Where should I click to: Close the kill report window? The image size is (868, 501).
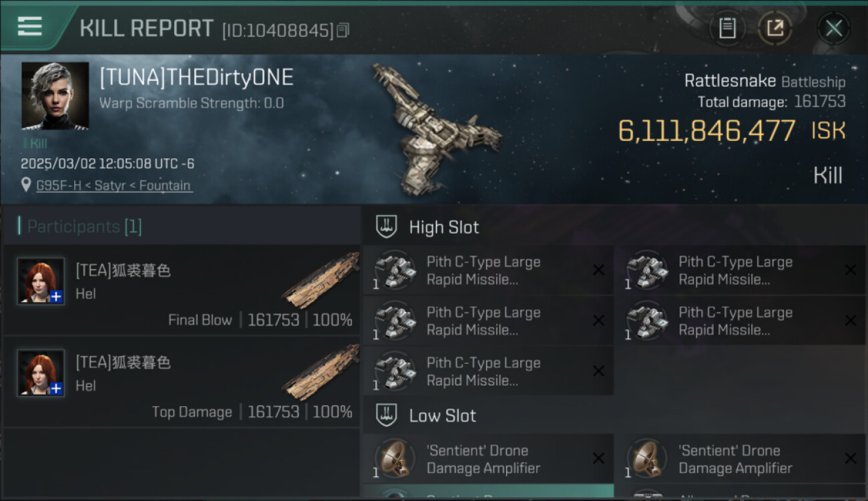point(833,28)
